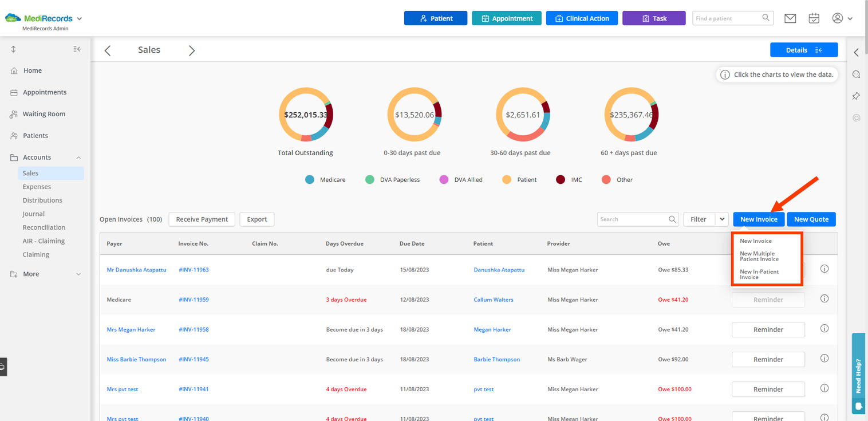Click the pin icon on right rail
The image size is (868, 421).
856,96
